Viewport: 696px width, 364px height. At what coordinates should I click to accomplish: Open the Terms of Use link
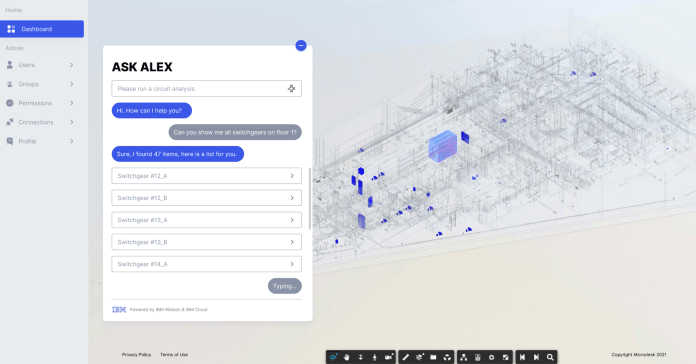pos(174,355)
